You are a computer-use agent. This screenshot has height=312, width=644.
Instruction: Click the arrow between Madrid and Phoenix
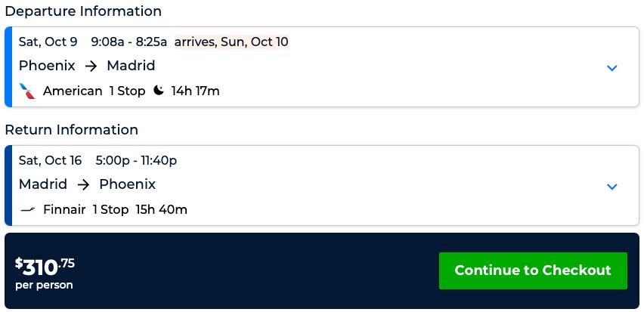pos(83,184)
